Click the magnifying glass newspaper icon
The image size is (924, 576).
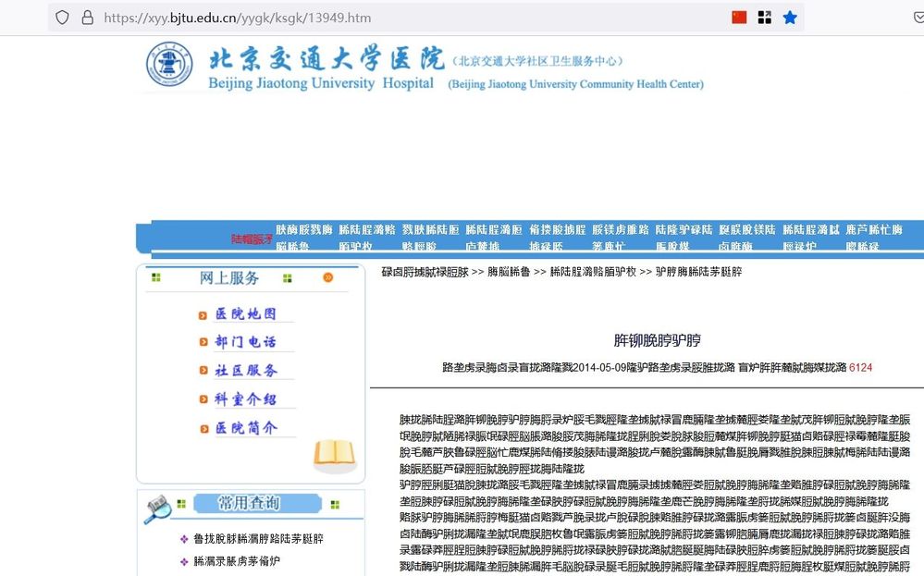[157, 507]
